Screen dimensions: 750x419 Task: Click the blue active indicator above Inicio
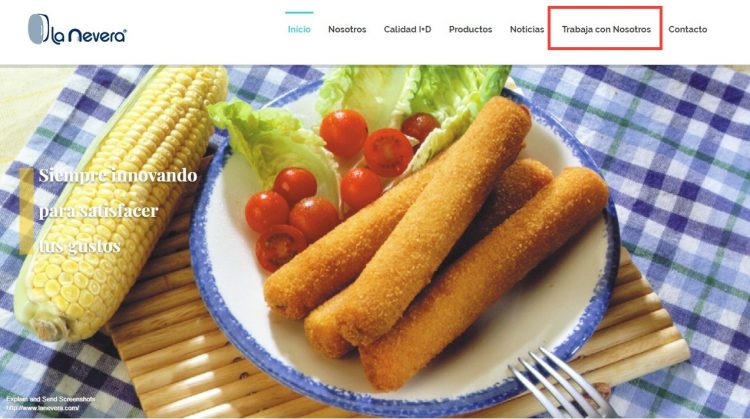(x=299, y=12)
